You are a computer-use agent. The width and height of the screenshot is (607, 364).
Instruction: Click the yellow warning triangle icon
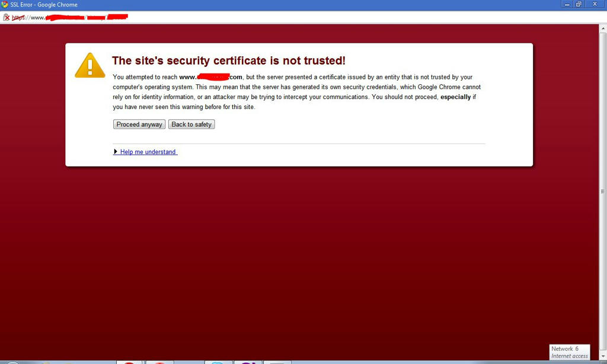[90, 65]
